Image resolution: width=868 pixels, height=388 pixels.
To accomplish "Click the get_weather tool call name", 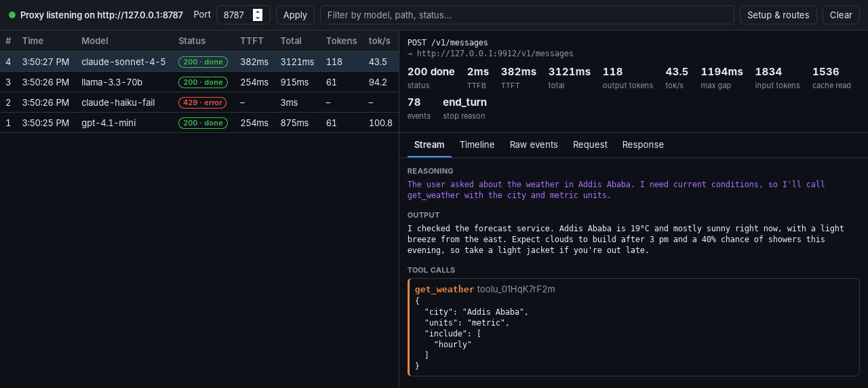I will (x=444, y=289).
